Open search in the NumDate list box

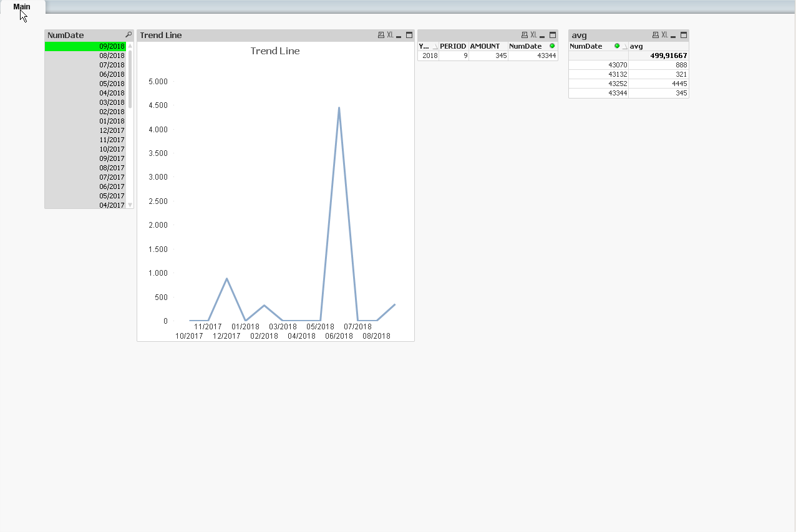click(129, 35)
